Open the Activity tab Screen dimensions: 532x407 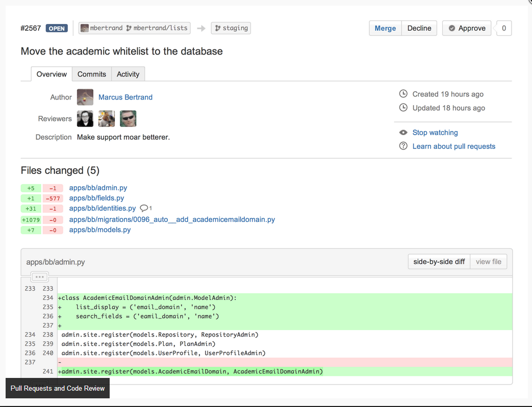point(128,74)
